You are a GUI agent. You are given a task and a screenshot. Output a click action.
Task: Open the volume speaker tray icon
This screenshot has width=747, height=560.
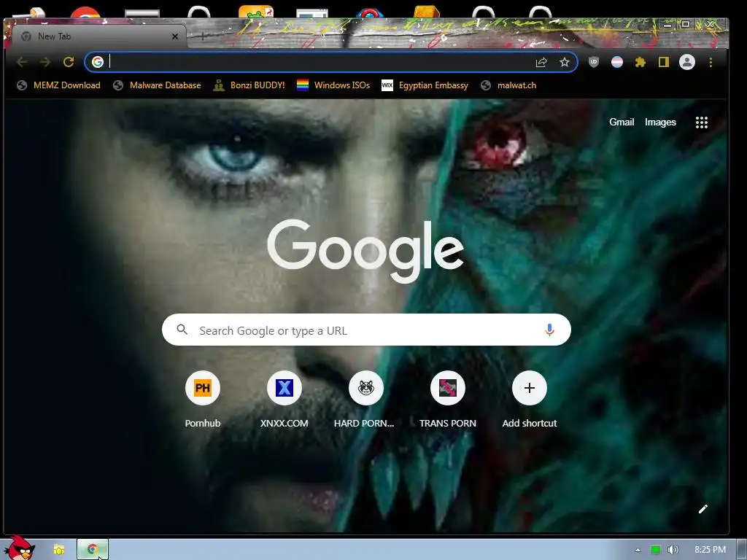(x=673, y=550)
